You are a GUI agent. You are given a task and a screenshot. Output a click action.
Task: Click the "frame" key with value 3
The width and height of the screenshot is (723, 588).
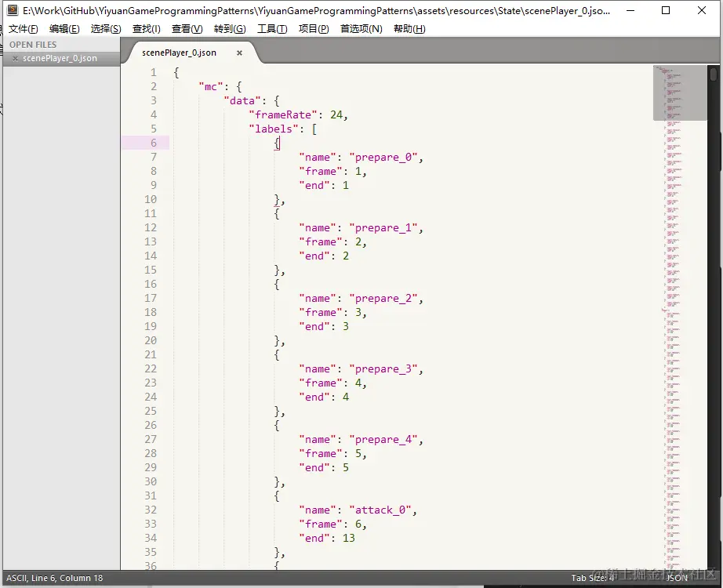coord(321,313)
